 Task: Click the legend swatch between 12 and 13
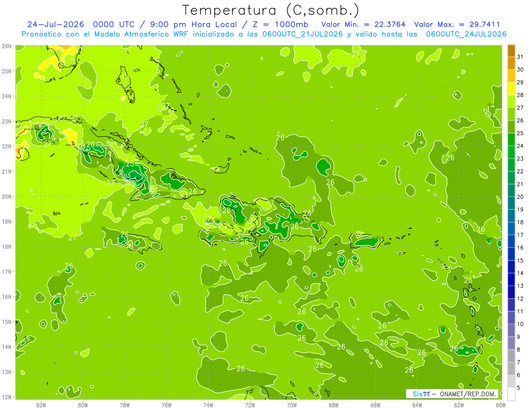click(x=511, y=292)
